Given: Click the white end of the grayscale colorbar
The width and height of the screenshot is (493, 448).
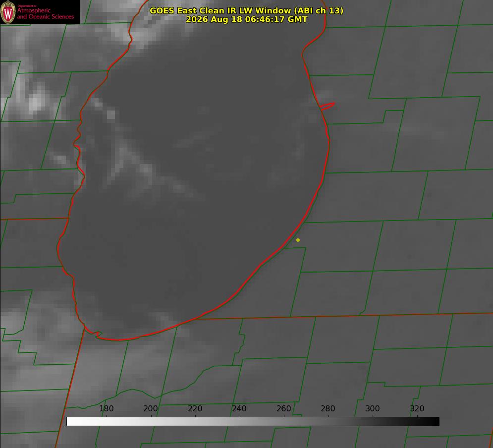Looking at the screenshot, I should point(72,421).
